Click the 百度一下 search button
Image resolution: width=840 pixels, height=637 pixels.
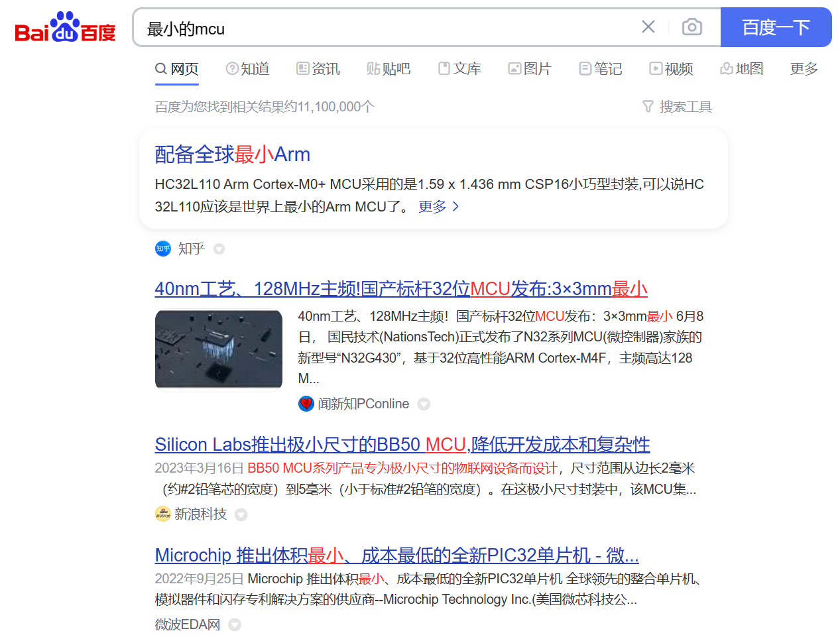(x=776, y=27)
